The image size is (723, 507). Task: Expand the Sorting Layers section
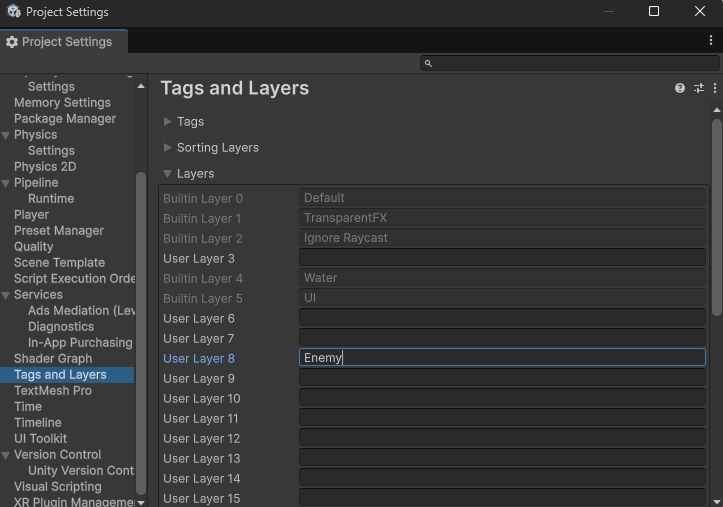[167, 147]
